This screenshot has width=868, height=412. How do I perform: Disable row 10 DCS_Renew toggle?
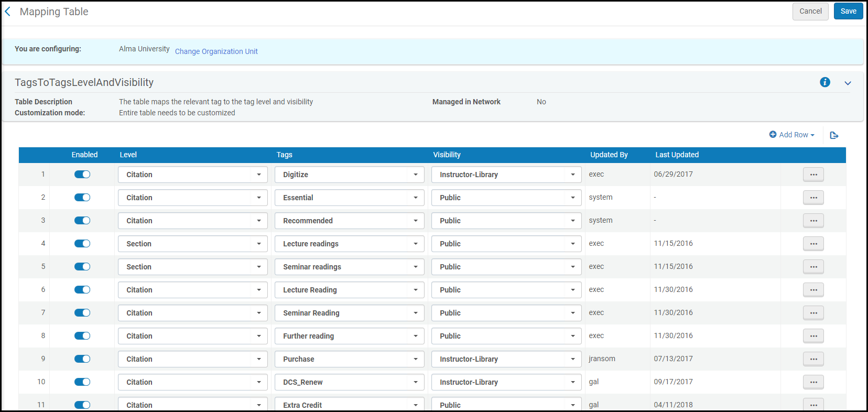pyautogui.click(x=82, y=382)
